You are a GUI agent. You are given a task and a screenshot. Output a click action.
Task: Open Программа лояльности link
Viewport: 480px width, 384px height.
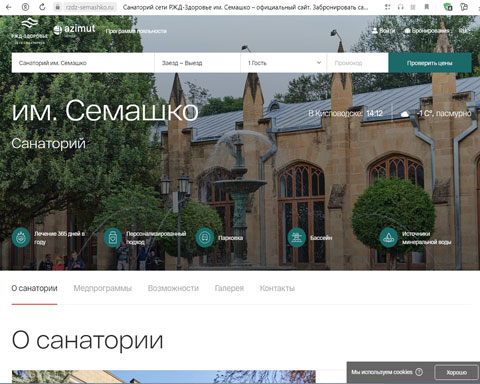(136, 31)
